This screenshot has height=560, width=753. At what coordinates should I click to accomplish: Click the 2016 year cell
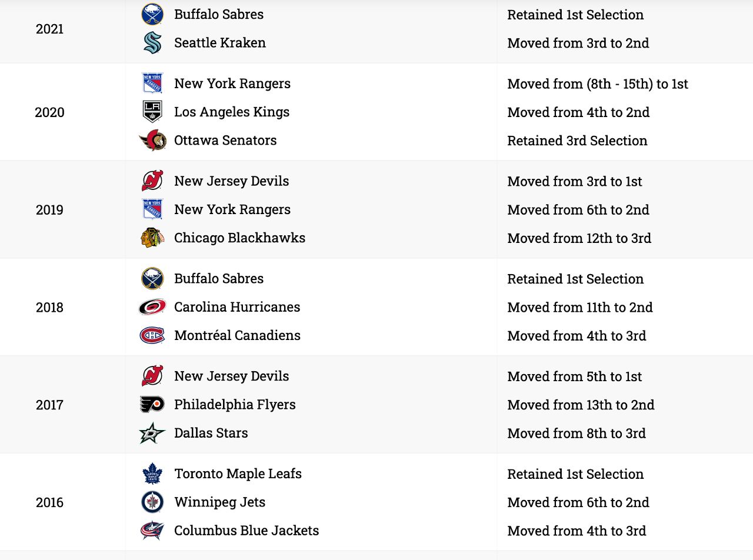coord(49,502)
